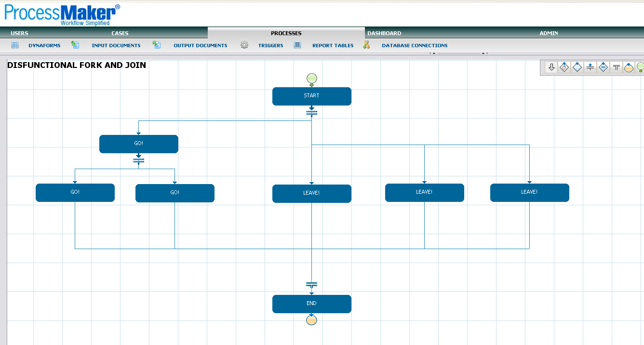Select the END task in the diagram
Viewport: 644px width, 345px height.
(311, 304)
